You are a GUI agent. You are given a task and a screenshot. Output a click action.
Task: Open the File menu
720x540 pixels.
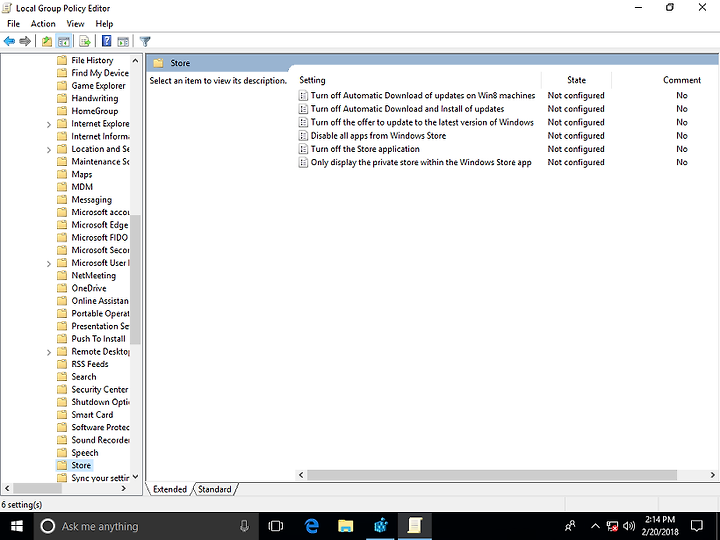(13, 24)
